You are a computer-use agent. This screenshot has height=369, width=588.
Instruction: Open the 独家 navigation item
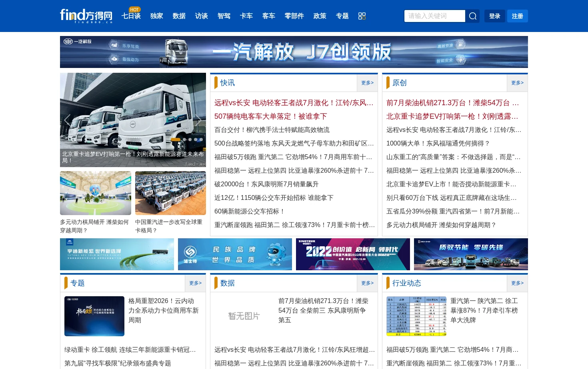click(x=157, y=16)
